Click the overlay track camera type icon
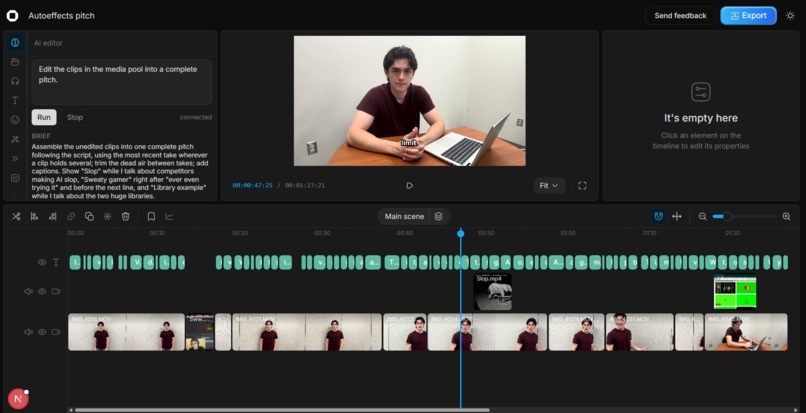Image resolution: width=806 pixels, height=413 pixels. click(56, 291)
